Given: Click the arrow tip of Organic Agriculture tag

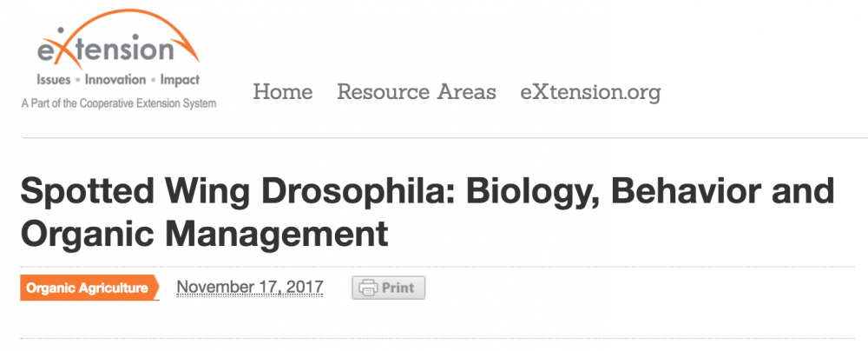Looking at the screenshot, I should click(x=155, y=288).
